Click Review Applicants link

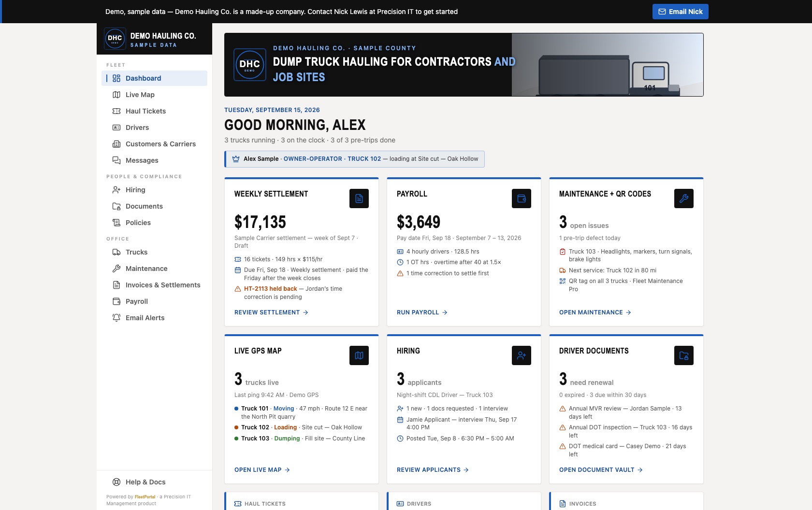coord(433,470)
